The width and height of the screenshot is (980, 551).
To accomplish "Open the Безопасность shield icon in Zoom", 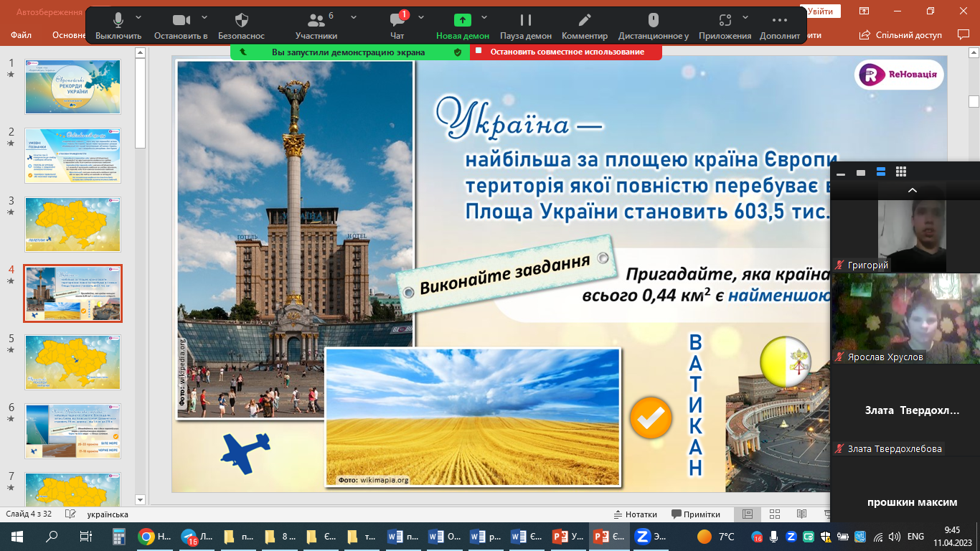I will [241, 20].
